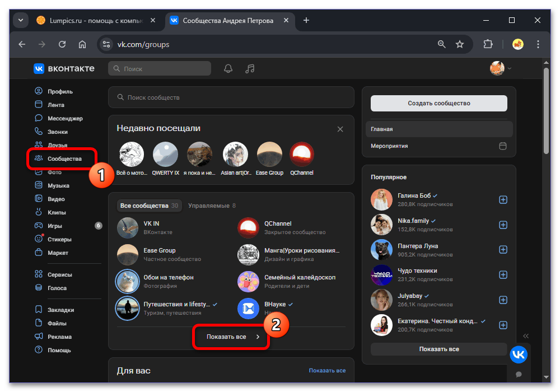This screenshot has width=560, height=392.
Task: Open Chrome profile avatar
Action: click(518, 44)
